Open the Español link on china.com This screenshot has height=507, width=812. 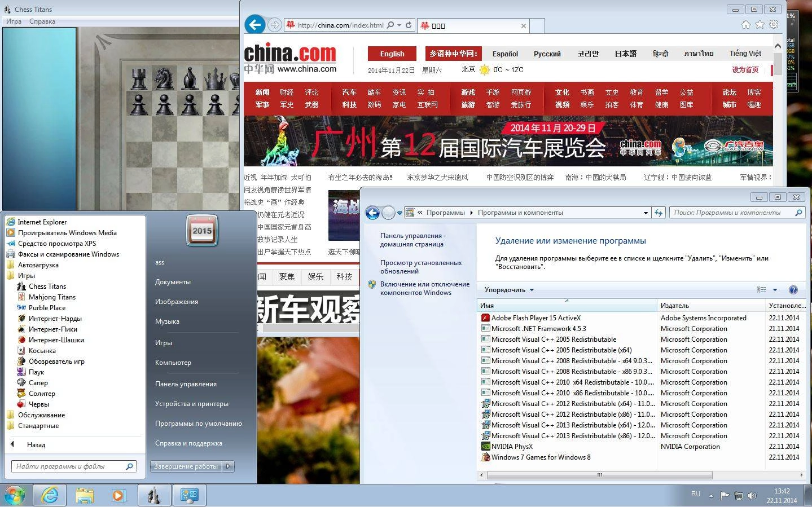pyautogui.click(x=505, y=54)
